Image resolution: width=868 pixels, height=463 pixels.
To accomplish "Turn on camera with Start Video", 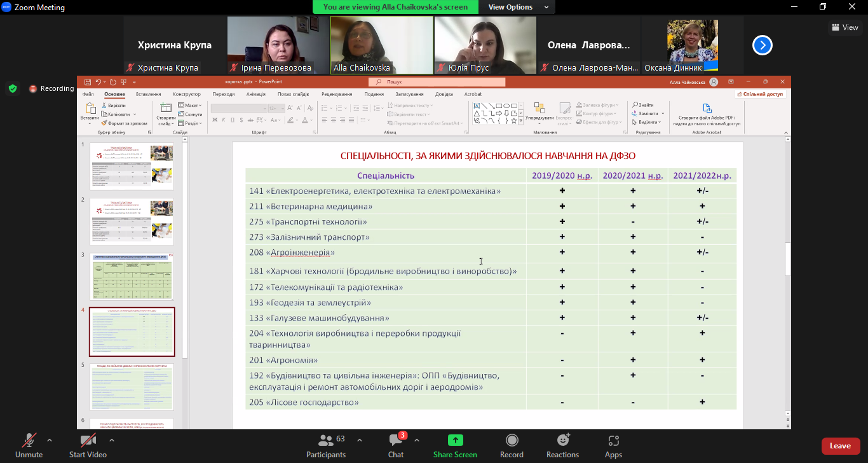I will coord(88,440).
